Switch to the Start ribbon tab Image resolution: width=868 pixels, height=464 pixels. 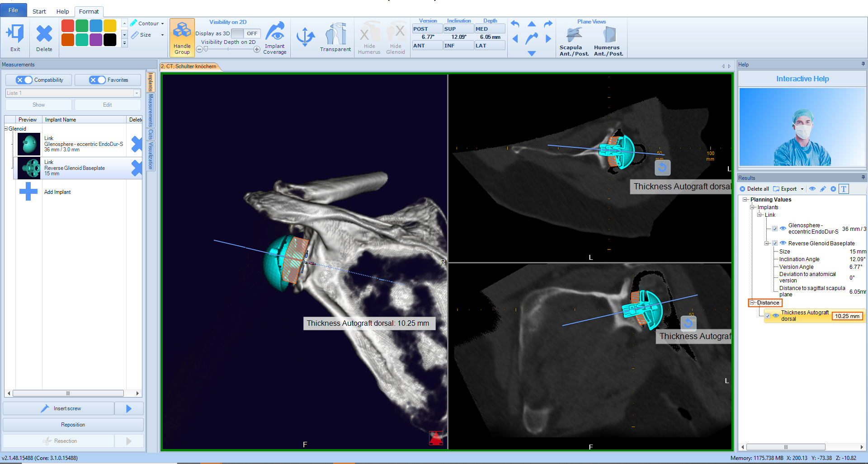pyautogui.click(x=39, y=11)
